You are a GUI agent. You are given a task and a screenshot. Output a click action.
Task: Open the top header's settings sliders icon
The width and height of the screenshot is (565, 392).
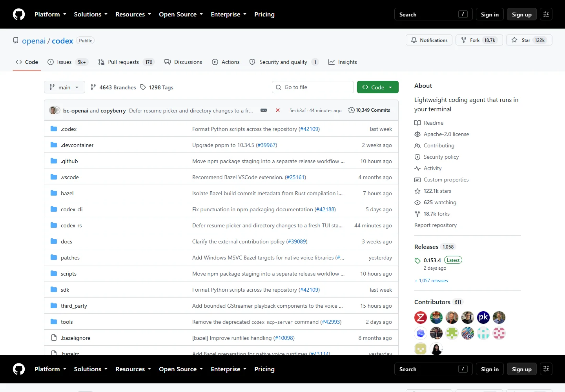[x=546, y=15]
